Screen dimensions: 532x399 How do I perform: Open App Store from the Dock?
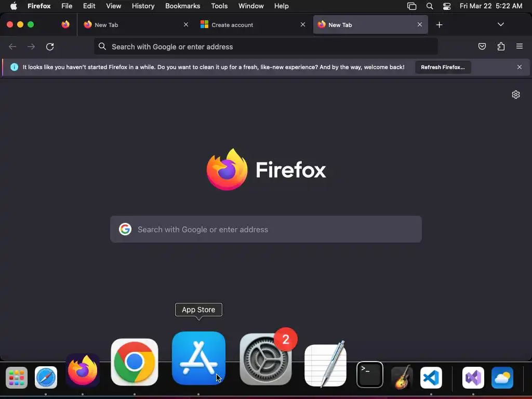[198, 358]
